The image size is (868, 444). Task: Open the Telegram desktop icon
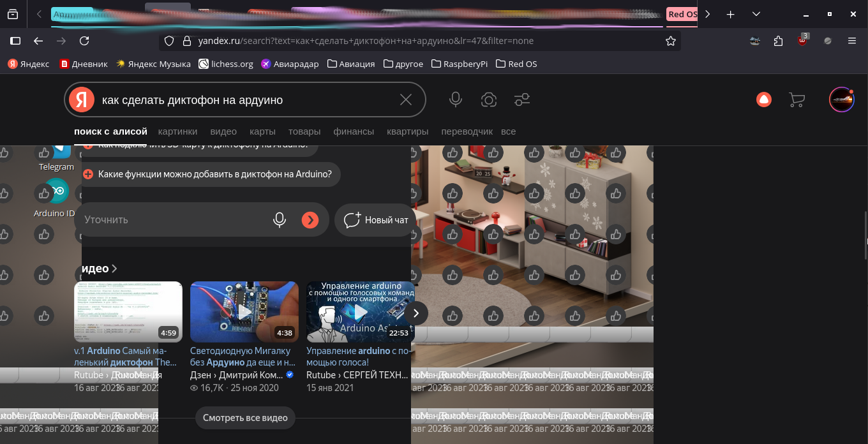tap(57, 158)
